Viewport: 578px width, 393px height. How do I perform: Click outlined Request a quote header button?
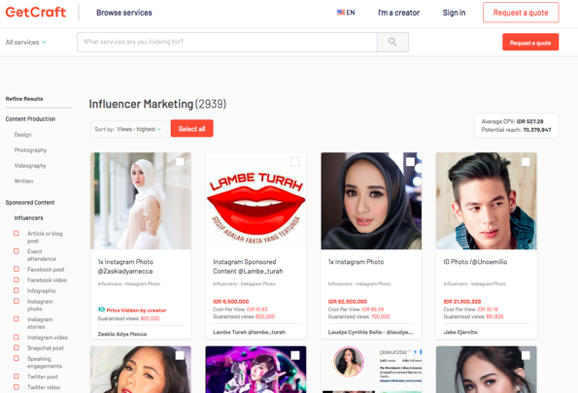point(521,13)
